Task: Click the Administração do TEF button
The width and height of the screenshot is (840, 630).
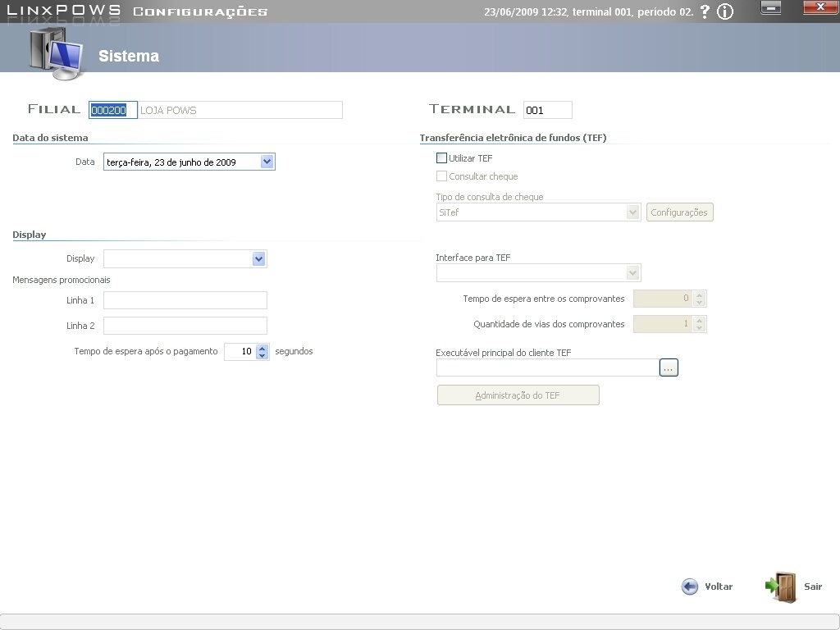Action: pos(518,395)
